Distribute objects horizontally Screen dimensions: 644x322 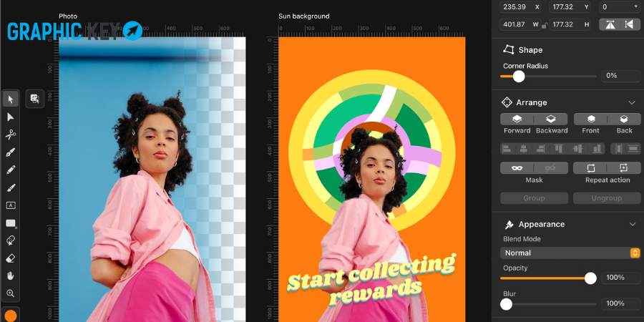coord(618,149)
